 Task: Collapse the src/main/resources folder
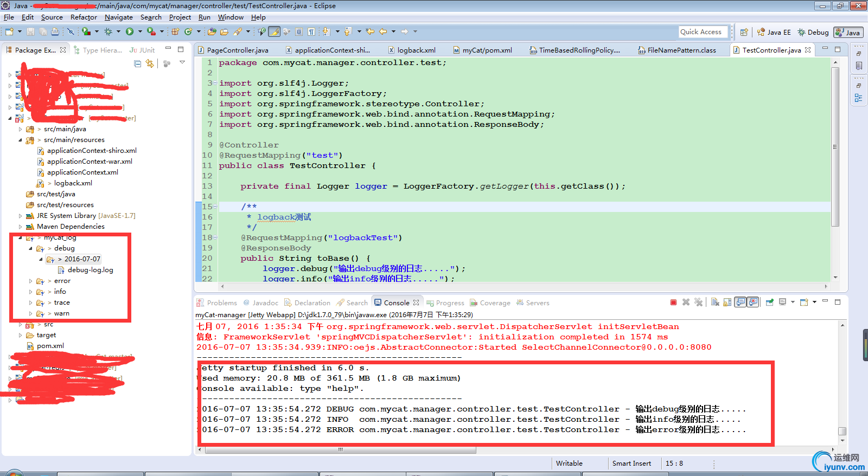[x=21, y=140]
